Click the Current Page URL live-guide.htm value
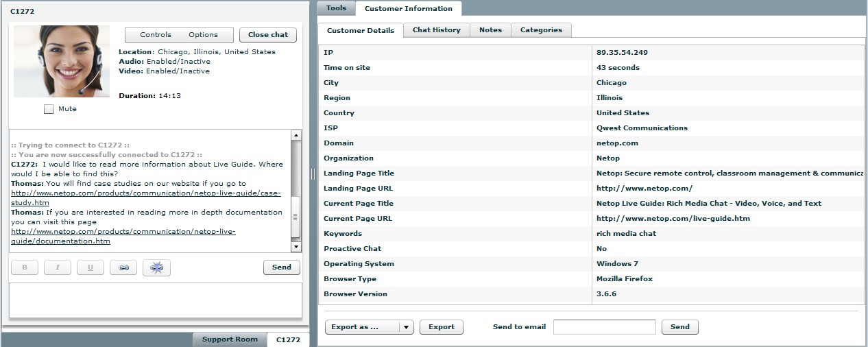 673,219
